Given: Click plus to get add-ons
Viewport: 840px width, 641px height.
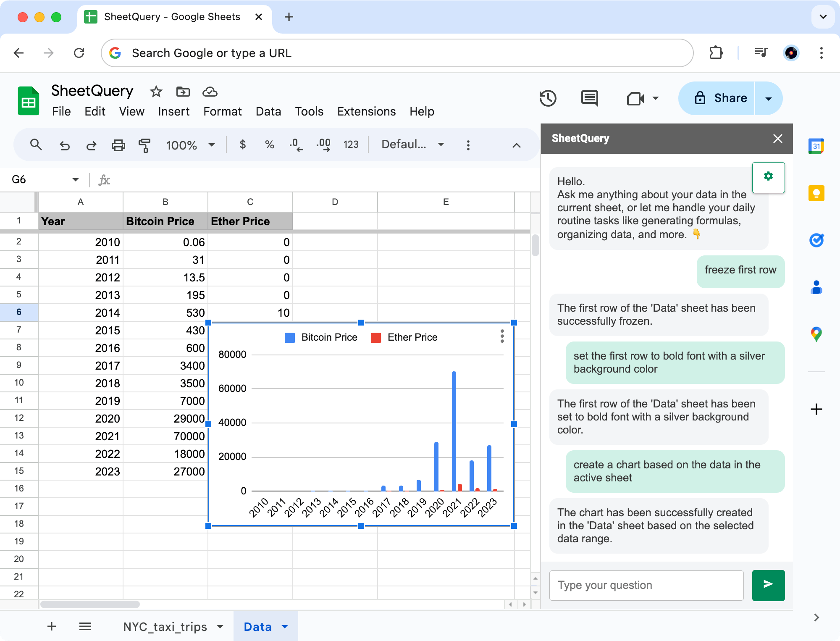Looking at the screenshot, I should [816, 409].
